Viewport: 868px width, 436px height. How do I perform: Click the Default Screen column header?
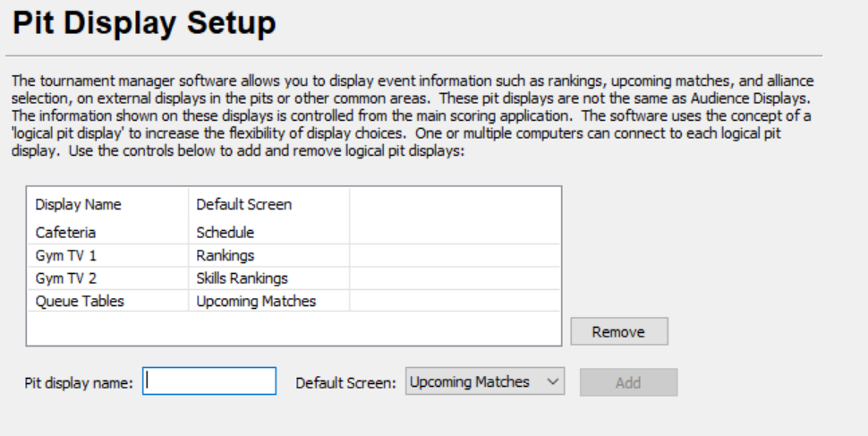point(243,204)
